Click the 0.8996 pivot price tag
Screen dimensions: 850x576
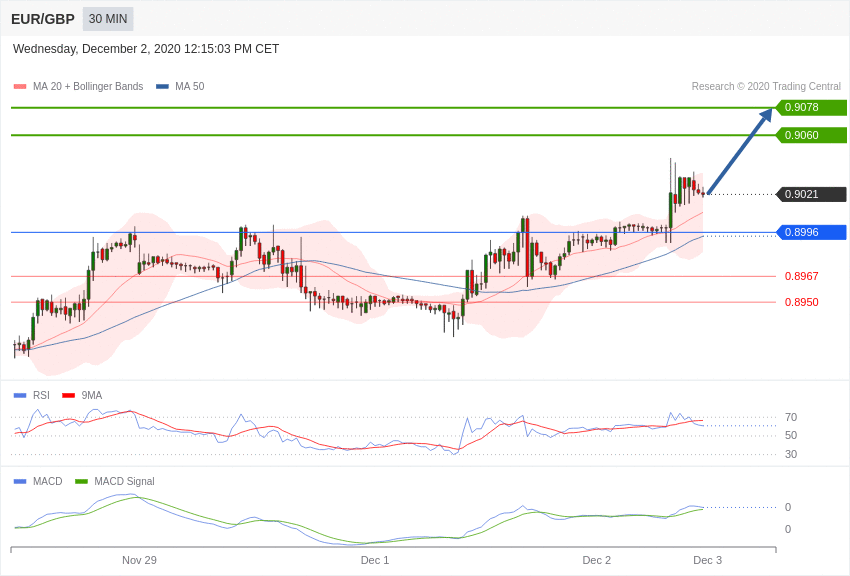[811, 232]
